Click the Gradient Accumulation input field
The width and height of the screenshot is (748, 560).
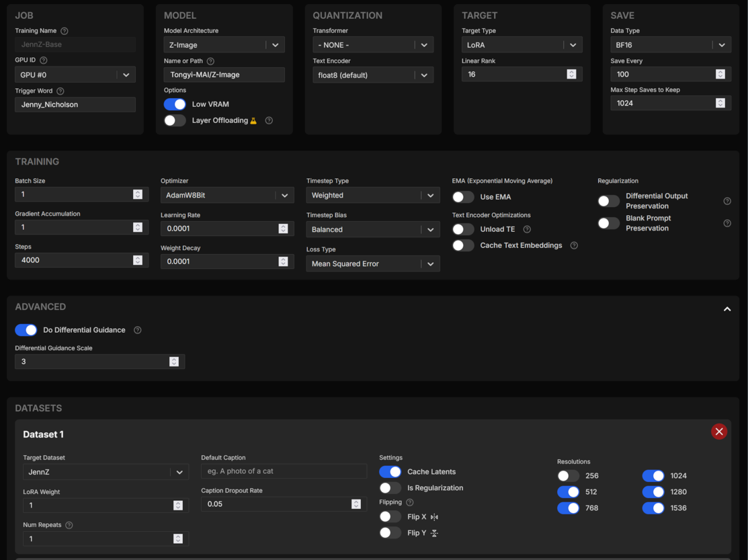[81, 227]
